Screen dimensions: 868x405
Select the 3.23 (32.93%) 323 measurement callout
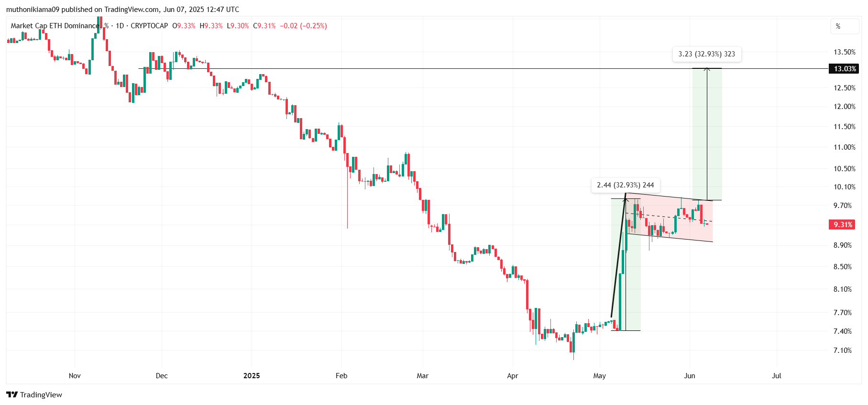[x=707, y=54]
